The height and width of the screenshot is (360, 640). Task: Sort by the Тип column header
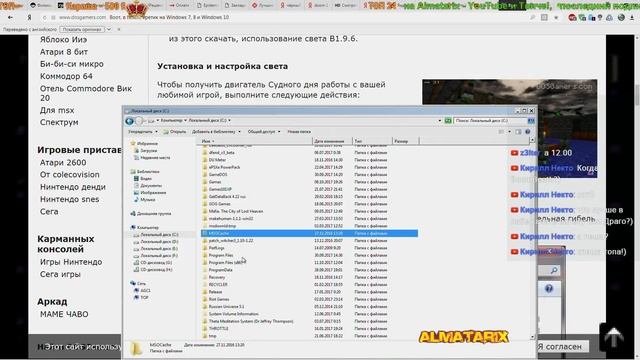pos(372,141)
